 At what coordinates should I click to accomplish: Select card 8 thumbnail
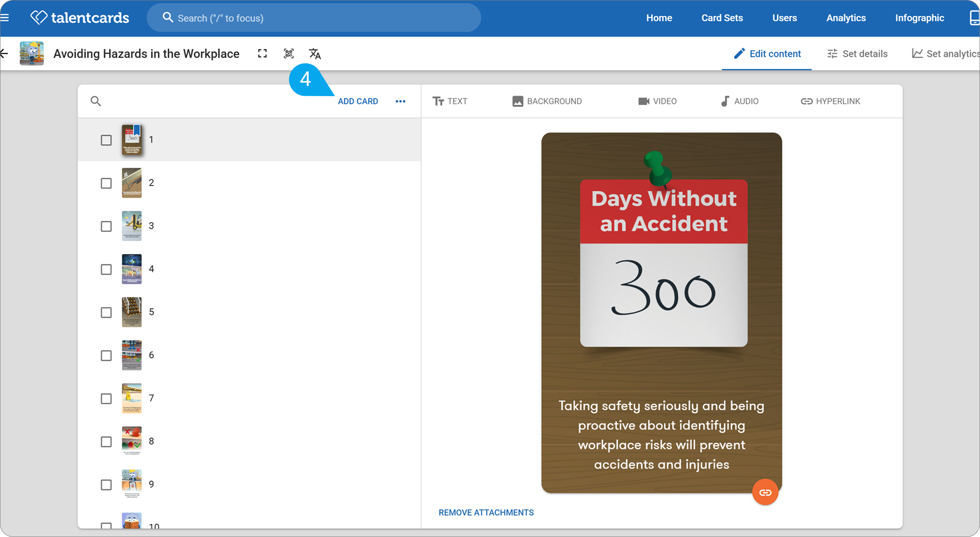coord(132,441)
